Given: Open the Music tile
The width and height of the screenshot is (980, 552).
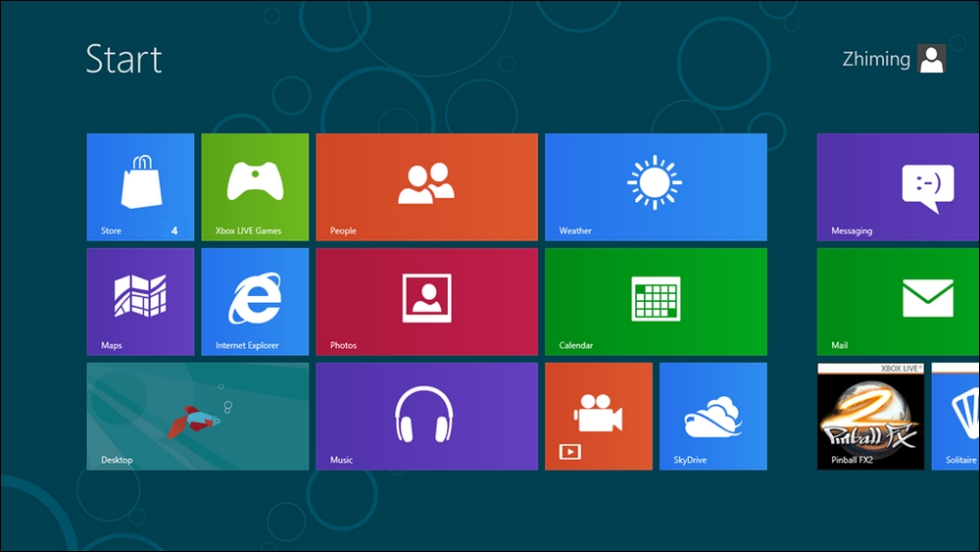Looking at the screenshot, I should (427, 417).
